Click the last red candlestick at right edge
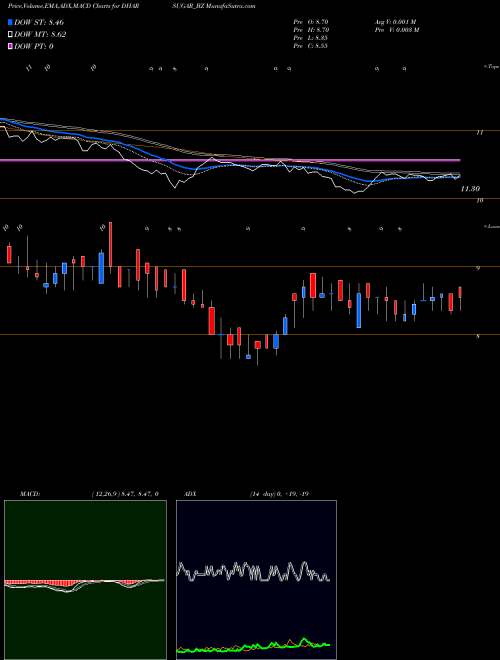 [x=460, y=293]
